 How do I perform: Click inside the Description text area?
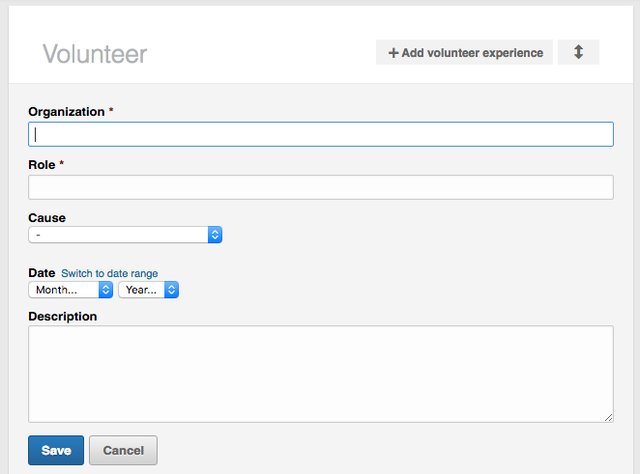[320, 373]
